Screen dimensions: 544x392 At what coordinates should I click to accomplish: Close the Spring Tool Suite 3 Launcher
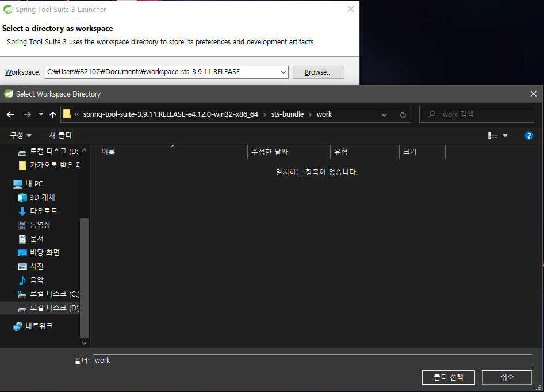351,9
